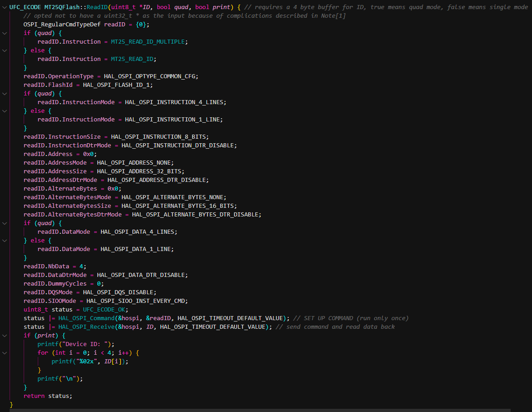
Task: Click the readID.NbData assignment line
Action: [x=55, y=266]
